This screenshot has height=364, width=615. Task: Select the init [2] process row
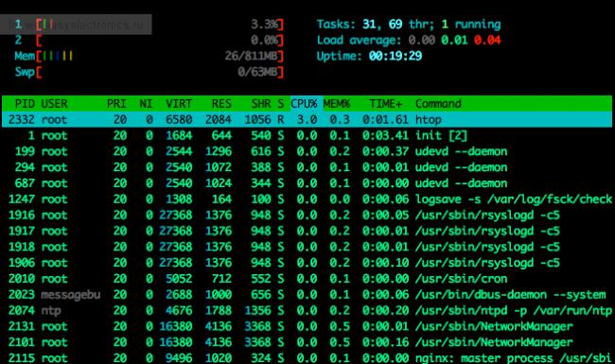pos(307,135)
